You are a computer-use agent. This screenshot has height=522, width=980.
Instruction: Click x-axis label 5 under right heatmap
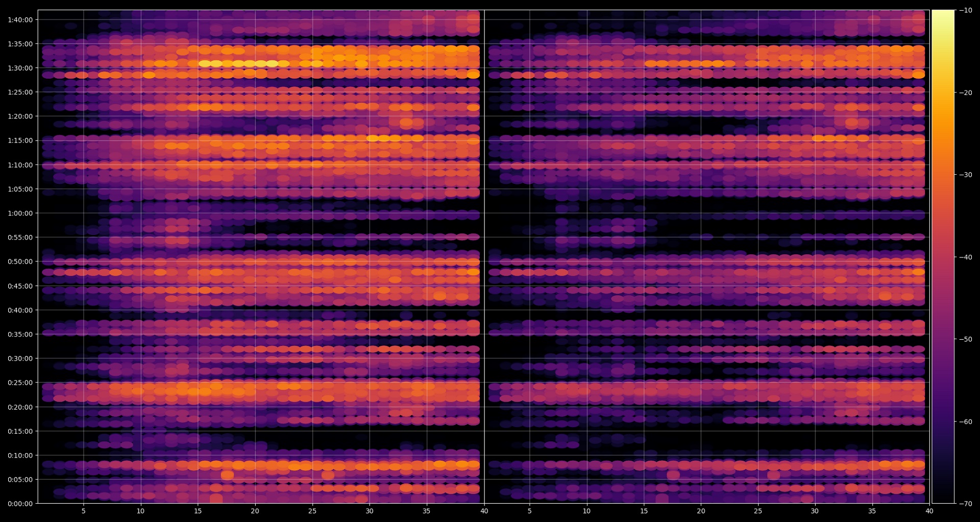[x=530, y=511]
